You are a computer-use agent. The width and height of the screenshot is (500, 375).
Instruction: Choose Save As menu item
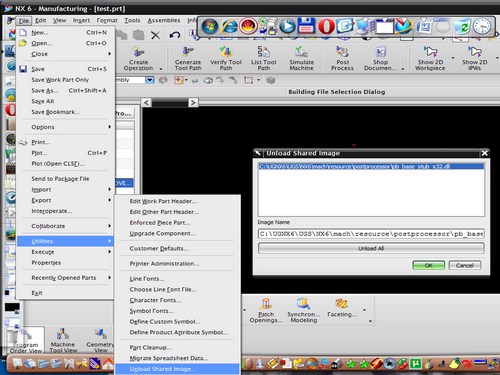click(65, 90)
